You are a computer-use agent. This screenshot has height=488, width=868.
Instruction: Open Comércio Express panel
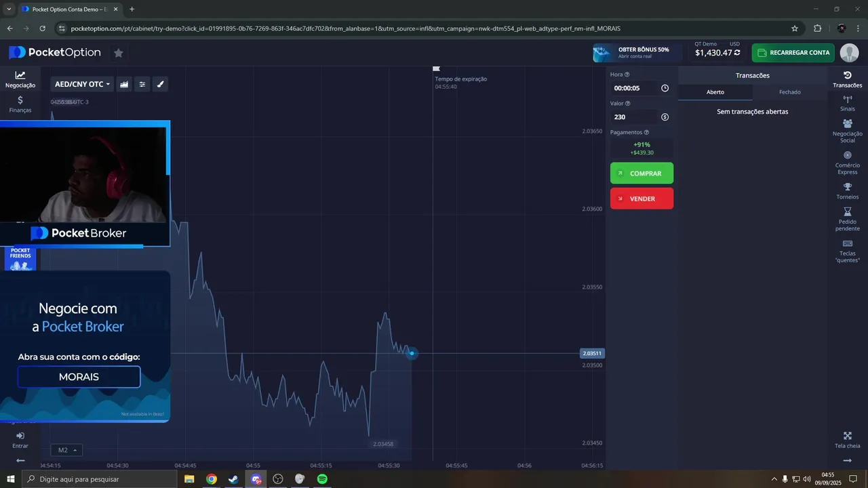click(x=848, y=163)
